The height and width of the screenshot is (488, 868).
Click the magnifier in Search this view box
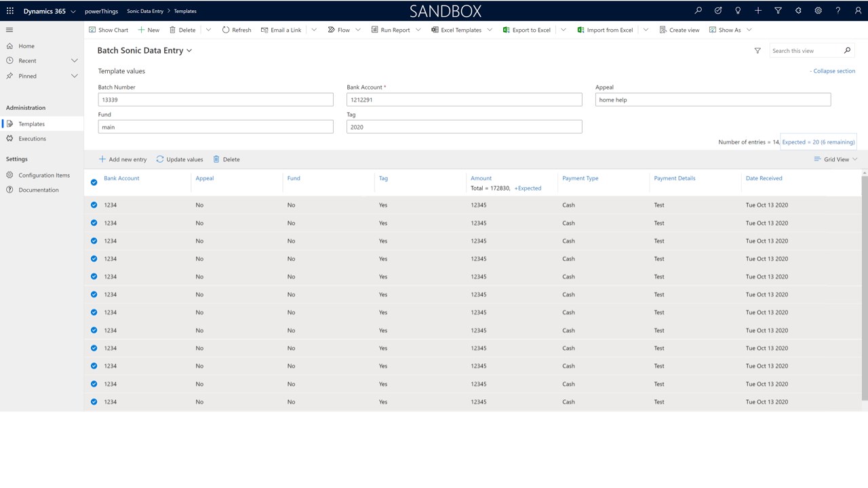(x=847, y=51)
